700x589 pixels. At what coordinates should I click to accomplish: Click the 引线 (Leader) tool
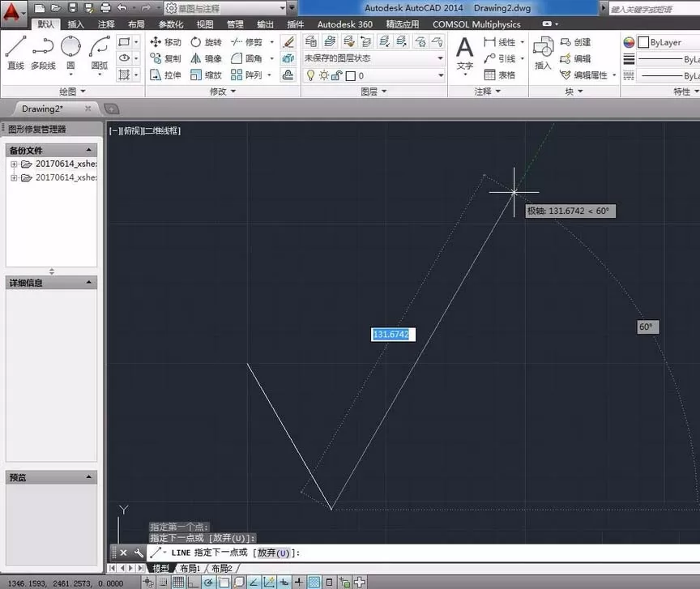tap(500, 58)
